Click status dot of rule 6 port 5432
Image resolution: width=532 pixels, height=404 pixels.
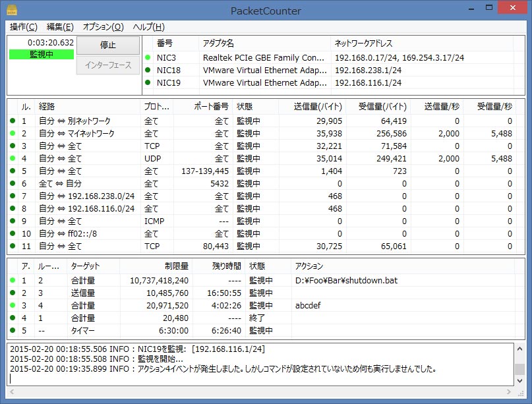point(13,183)
